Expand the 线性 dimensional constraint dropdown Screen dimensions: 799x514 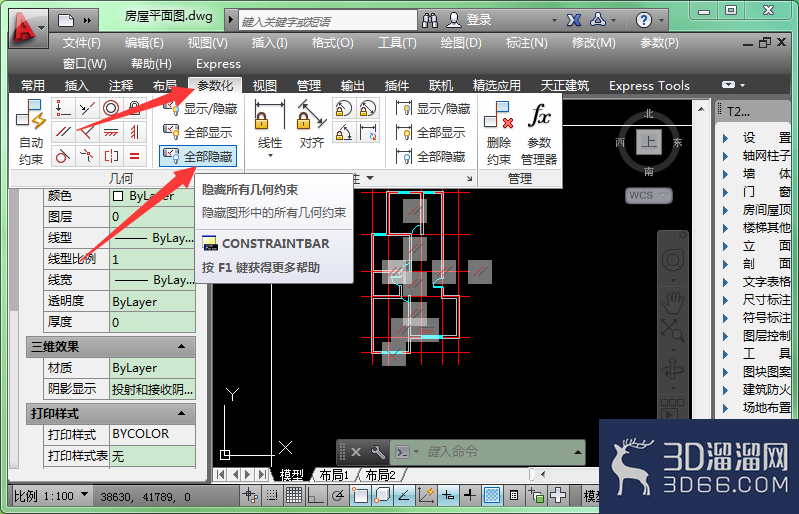[x=270, y=155]
